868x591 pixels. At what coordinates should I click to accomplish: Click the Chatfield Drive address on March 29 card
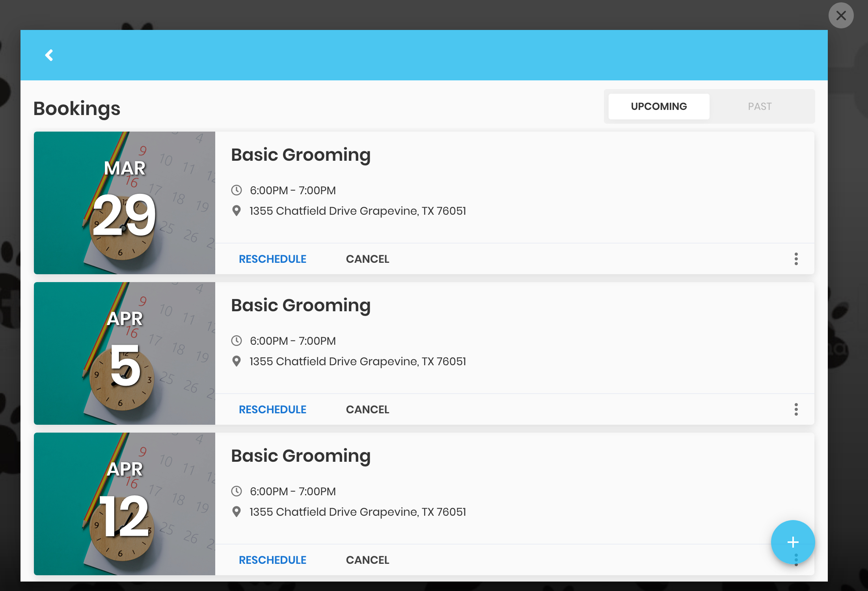[x=358, y=211]
